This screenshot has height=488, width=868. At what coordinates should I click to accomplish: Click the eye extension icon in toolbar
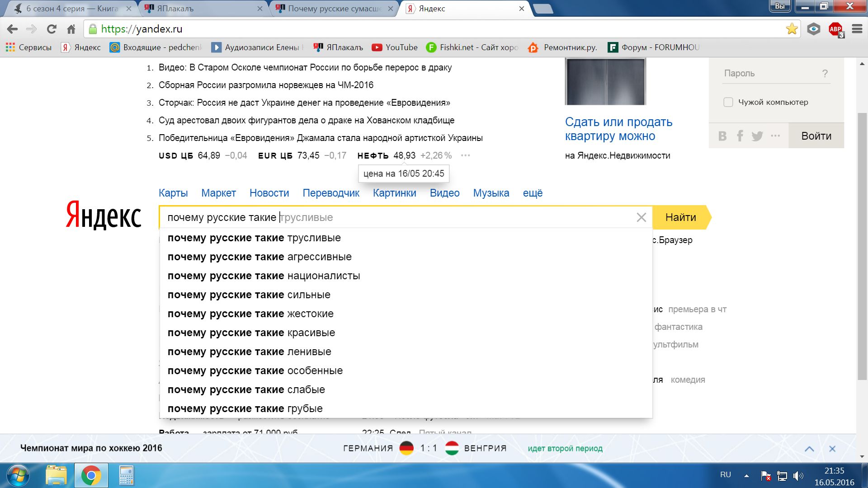click(814, 29)
